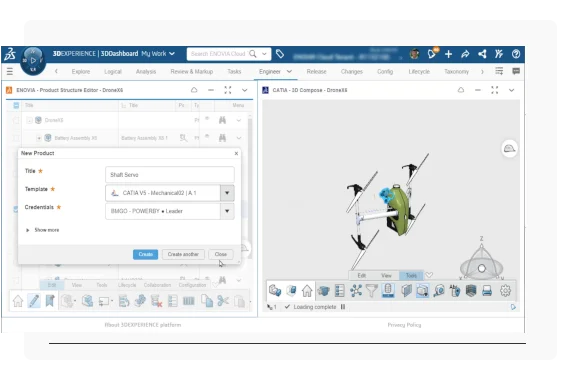Click binoculars icon in Battery Assembly row
Image resolution: width=570 pixels, height=380 pixels.
222,138
